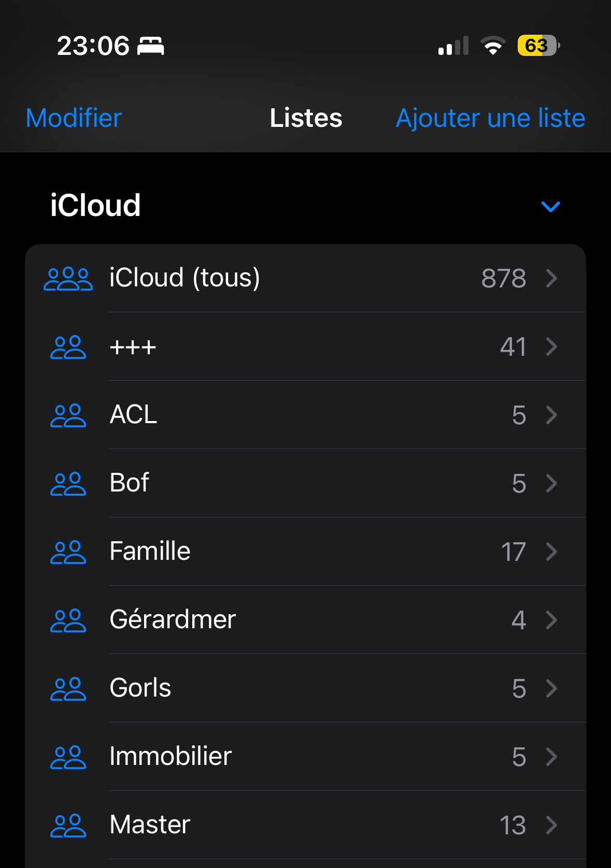Open iCloud (tous) via its right chevron
Viewport: 611px width, 868px height.
pos(552,279)
